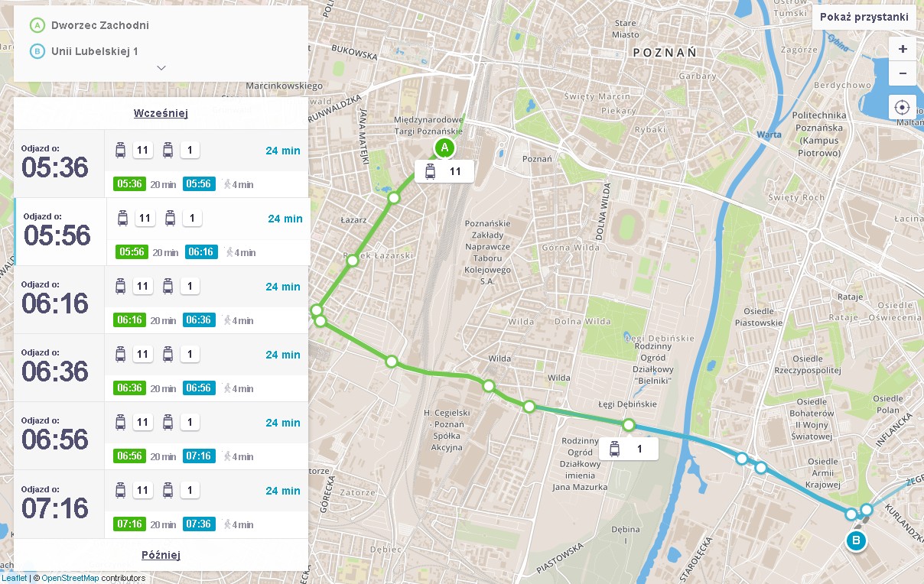Click the locate me crosshair icon
Image resolution: width=924 pixels, height=584 pixels.
[902, 107]
